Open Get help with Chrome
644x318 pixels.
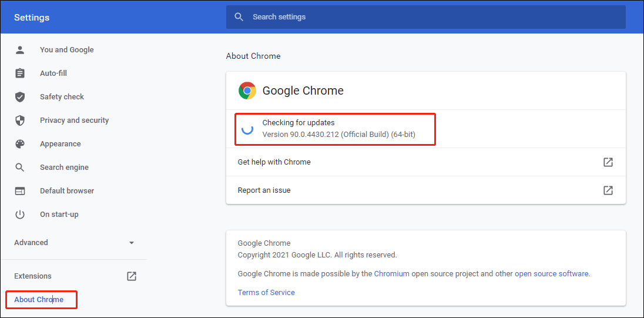(425, 162)
